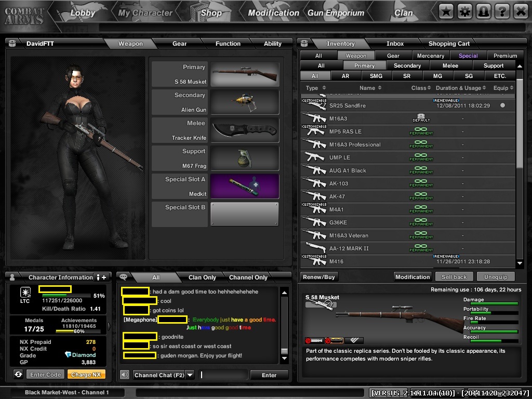Click the S 58 Musket sniper type icon
The width and height of the screenshot is (532, 399).
321,304
